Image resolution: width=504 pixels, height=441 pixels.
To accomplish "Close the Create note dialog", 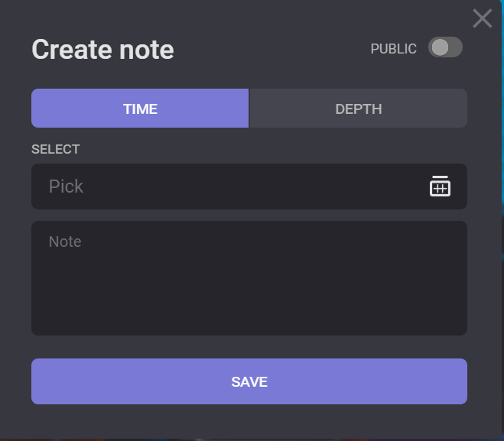I will click(x=483, y=18).
